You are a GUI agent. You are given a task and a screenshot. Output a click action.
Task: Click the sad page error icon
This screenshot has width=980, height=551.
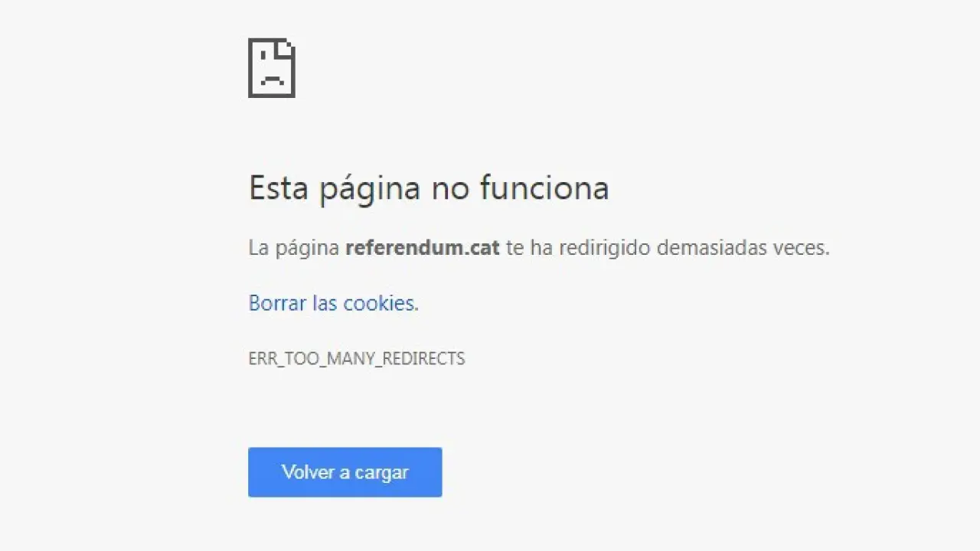pos(272,68)
